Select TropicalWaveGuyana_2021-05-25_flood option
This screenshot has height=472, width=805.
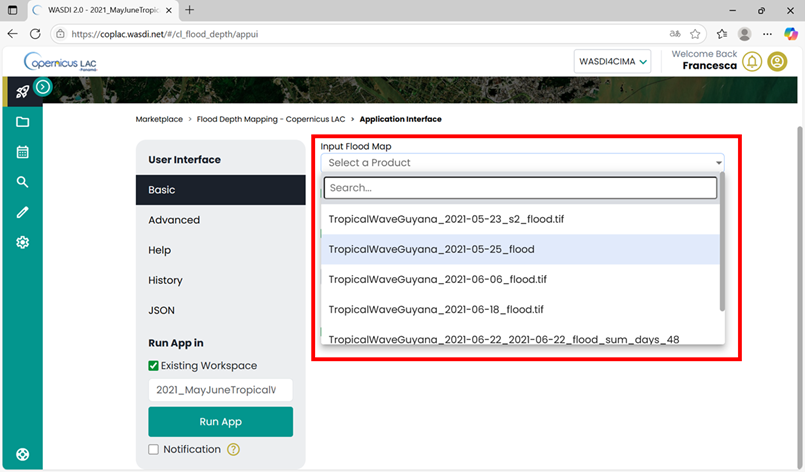521,250
